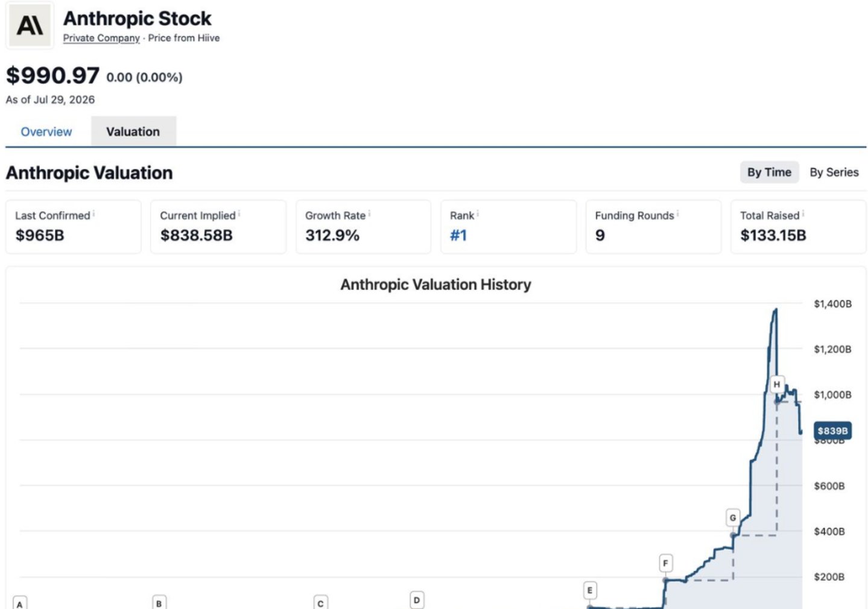Select funding round marker A on chart
The height and width of the screenshot is (609, 868).
(x=20, y=604)
